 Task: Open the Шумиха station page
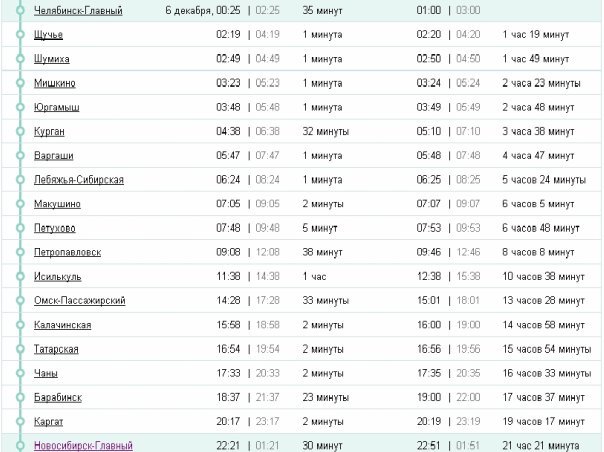52,59
